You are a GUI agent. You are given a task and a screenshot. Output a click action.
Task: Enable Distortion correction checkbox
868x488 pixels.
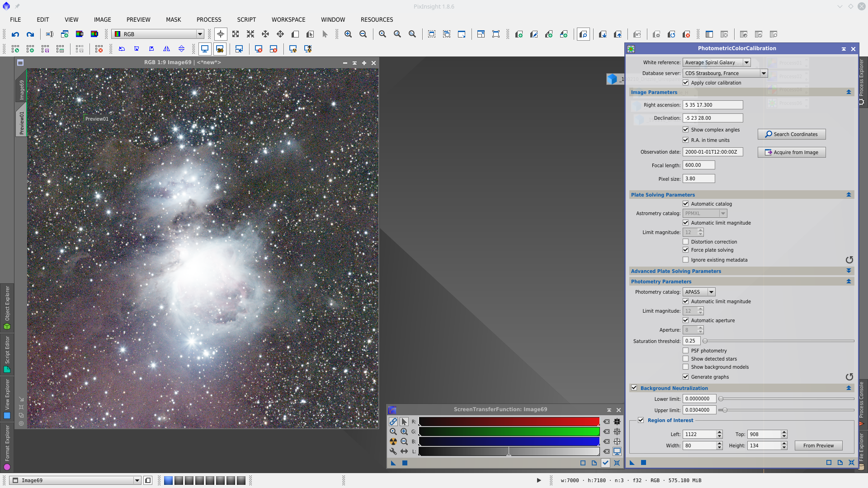[686, 242]
